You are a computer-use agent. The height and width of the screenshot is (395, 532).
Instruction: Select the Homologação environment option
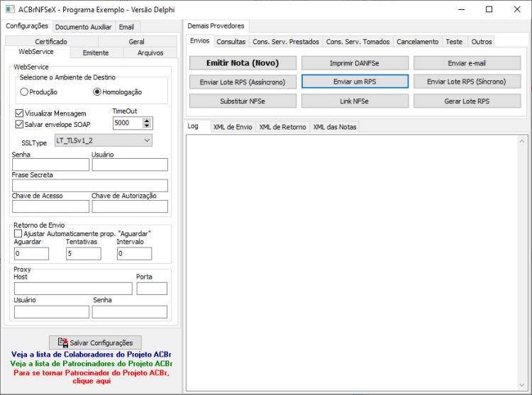pyautogui.click(x=97, y=92)
